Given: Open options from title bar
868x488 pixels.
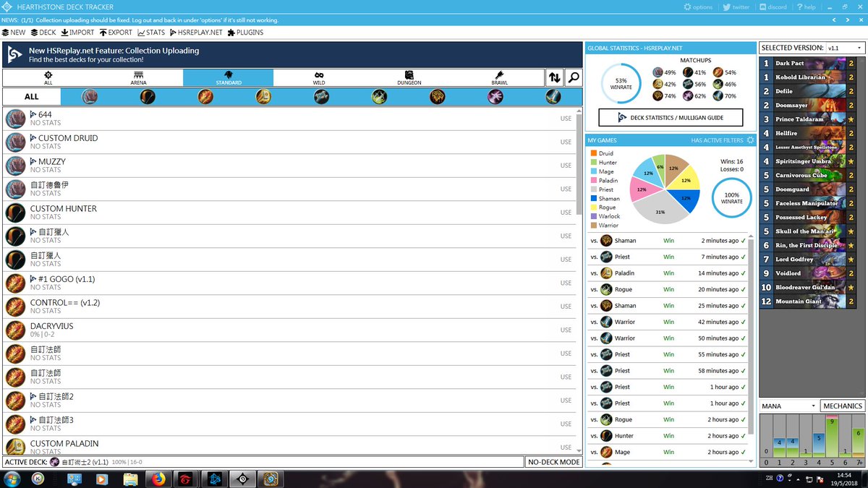Looking at the screenshot, I should coord(699,7).
